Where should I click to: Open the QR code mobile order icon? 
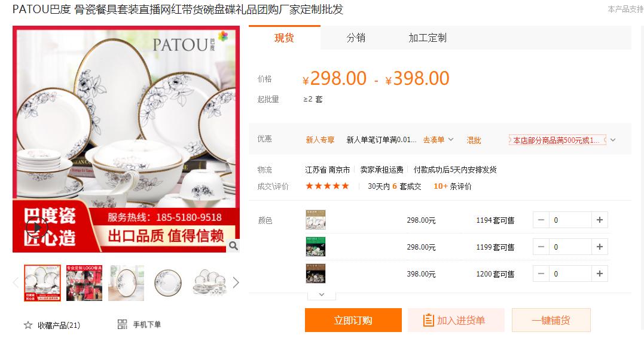point(122,324)
